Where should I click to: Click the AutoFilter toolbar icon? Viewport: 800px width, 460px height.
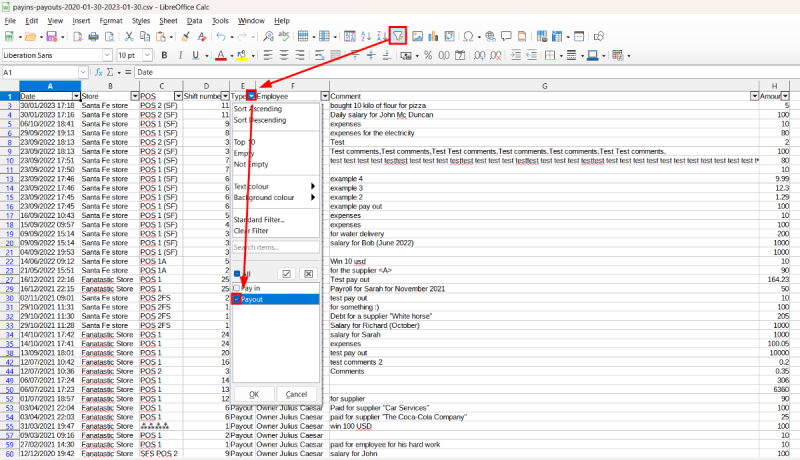tap(398, 36)
